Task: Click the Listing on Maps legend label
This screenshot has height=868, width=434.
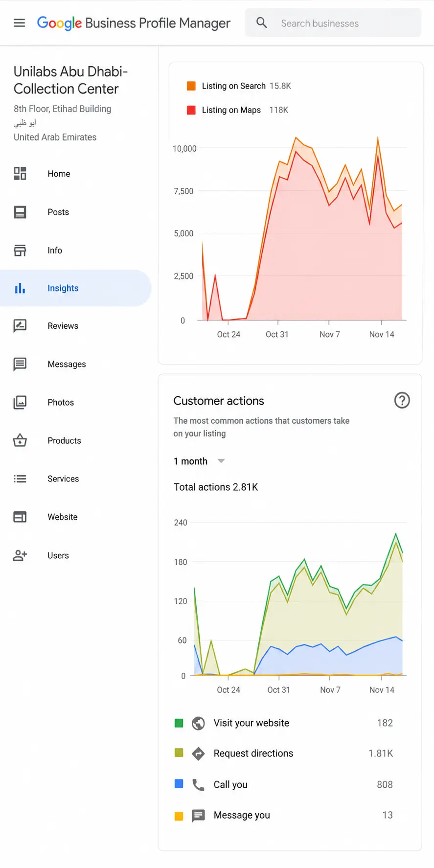Action: (231, 110)
